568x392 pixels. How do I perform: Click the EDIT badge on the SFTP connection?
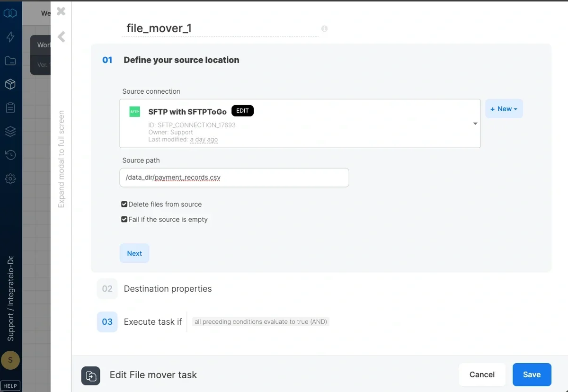point(242,110)
